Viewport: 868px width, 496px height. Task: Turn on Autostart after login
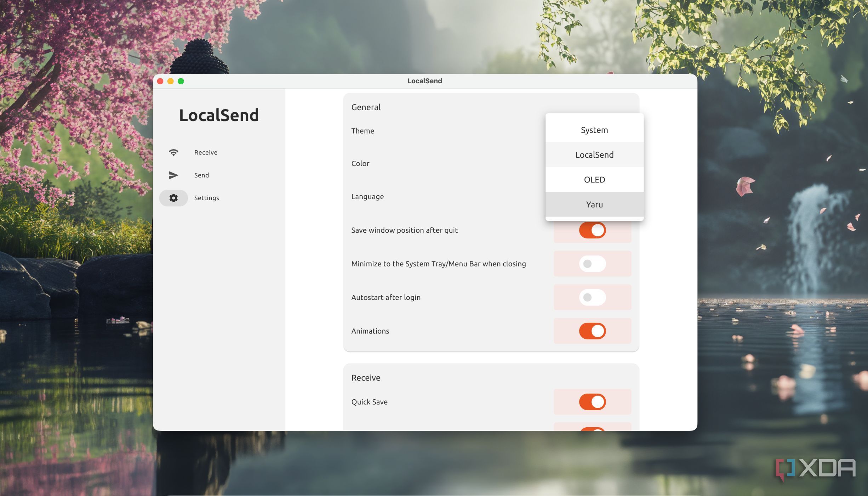point(592,297)
